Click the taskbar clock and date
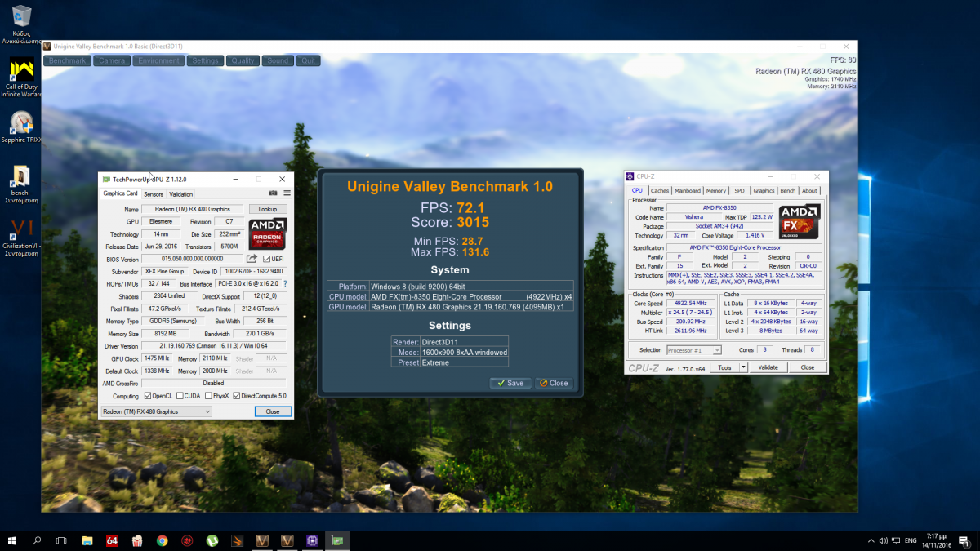The image size is (980, 551). (938, 540)
